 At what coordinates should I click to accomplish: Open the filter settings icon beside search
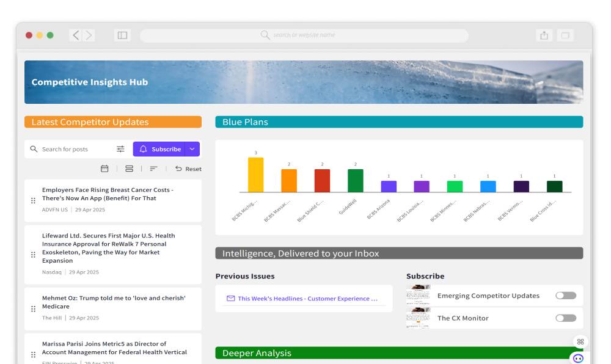[x=120, y=149]
